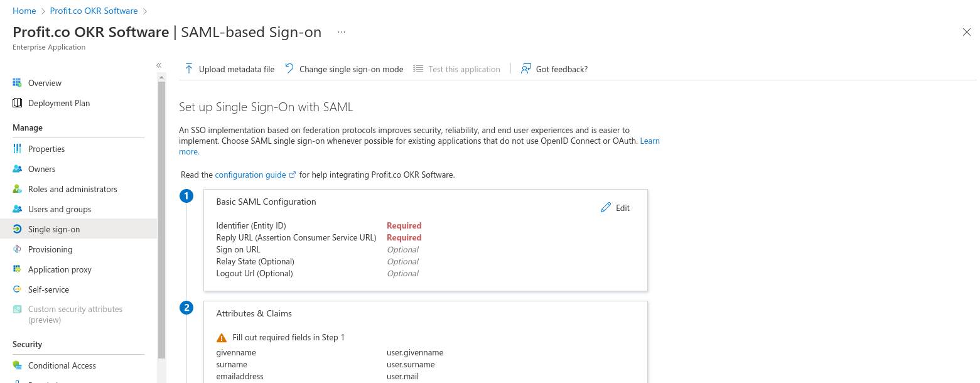Open the ellipsis more options menu
The image size is (980, 383).
click(342, 32)
